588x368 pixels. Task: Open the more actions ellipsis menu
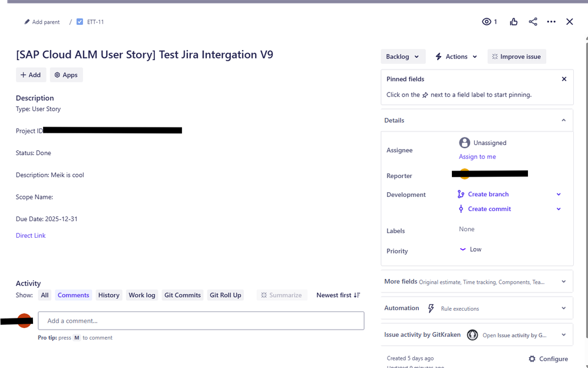click(x=551, y=22)
